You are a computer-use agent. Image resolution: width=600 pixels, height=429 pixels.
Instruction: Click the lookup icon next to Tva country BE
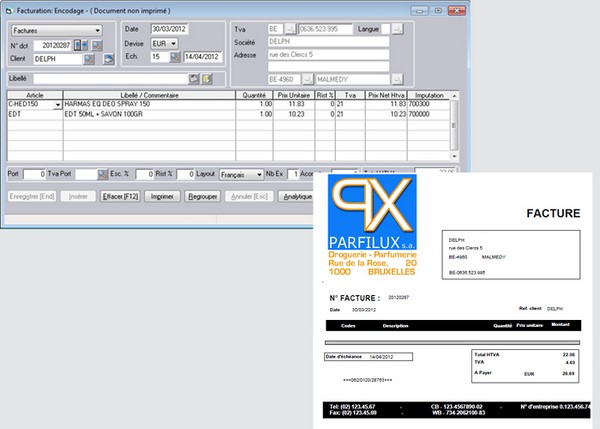click(290, 29)
